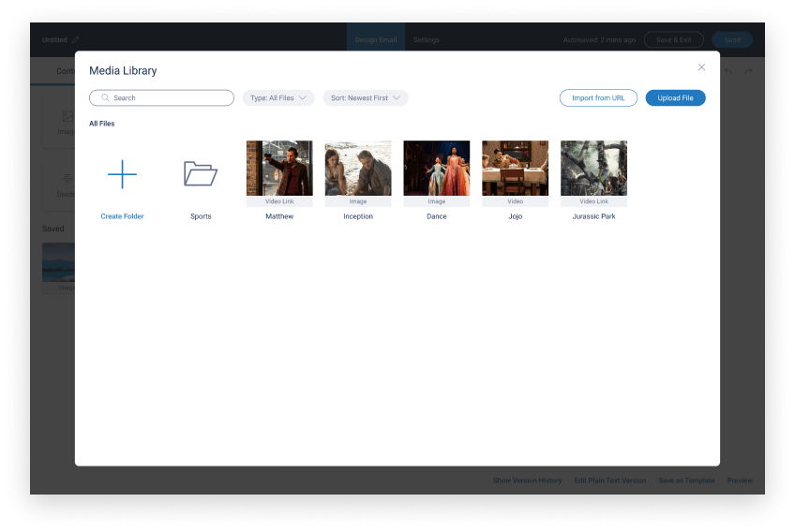Expand the Type: All Files dropdown
Screen dimensions: 795x532
278,98
